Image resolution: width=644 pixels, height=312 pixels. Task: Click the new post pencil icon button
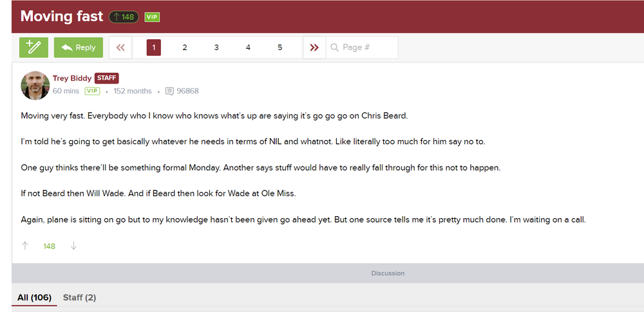[x=33, y=47]
